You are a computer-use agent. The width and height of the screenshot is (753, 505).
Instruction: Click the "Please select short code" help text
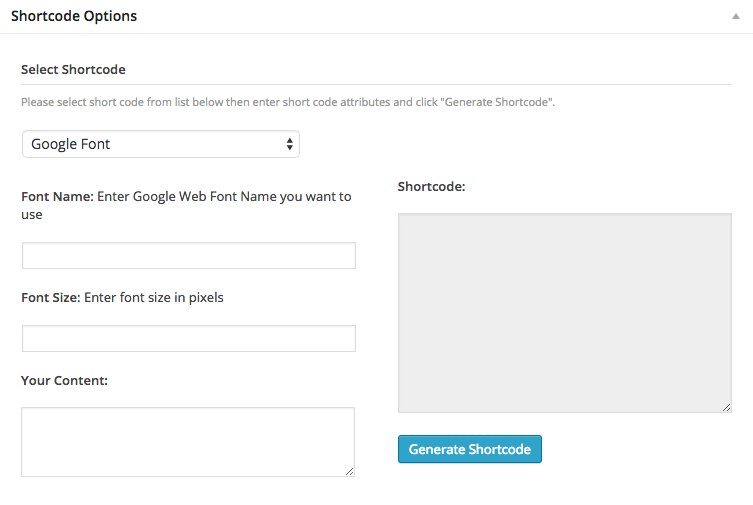288,102
